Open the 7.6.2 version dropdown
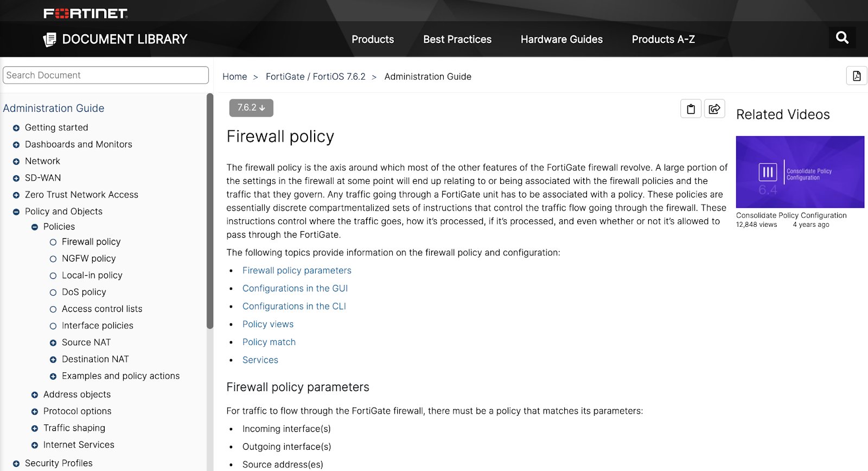This screenshot has height=471, width=868. [x=251, y=108]
